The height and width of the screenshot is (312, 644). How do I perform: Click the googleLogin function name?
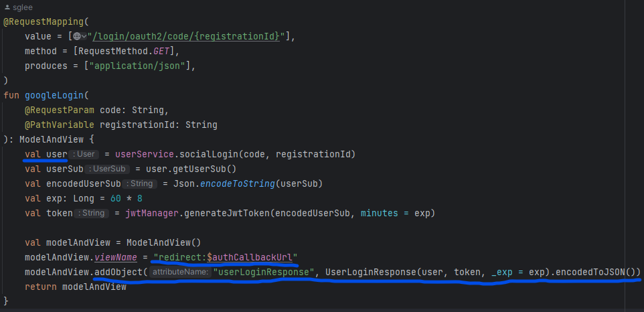(x=54, y=95)
